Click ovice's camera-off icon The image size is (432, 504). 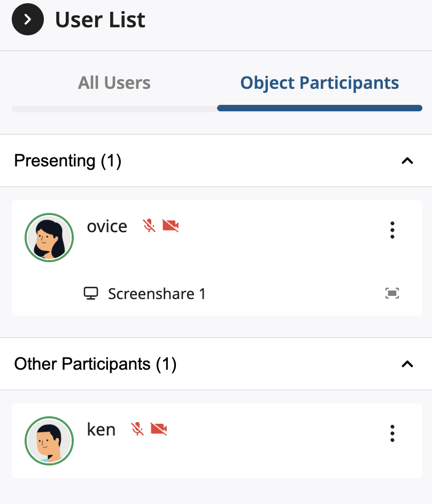tap(171, 226)
